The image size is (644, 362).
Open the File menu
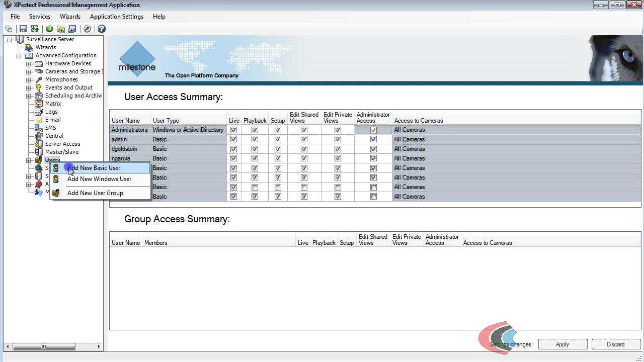pos(15,17)
